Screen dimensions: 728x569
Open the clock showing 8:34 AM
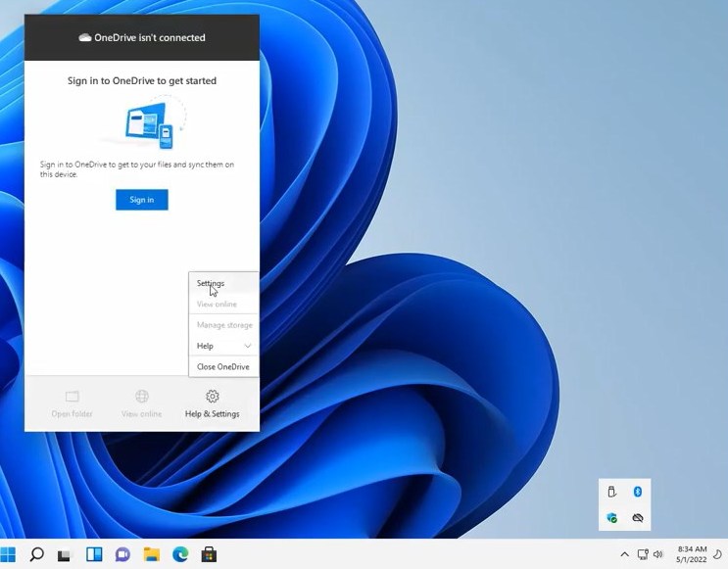[692, 554]
